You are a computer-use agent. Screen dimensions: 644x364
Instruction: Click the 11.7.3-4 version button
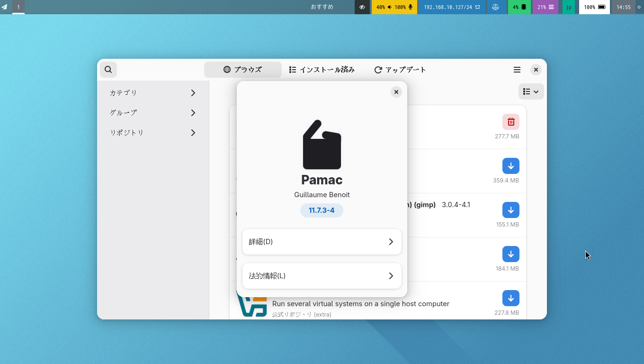[322, 210]
